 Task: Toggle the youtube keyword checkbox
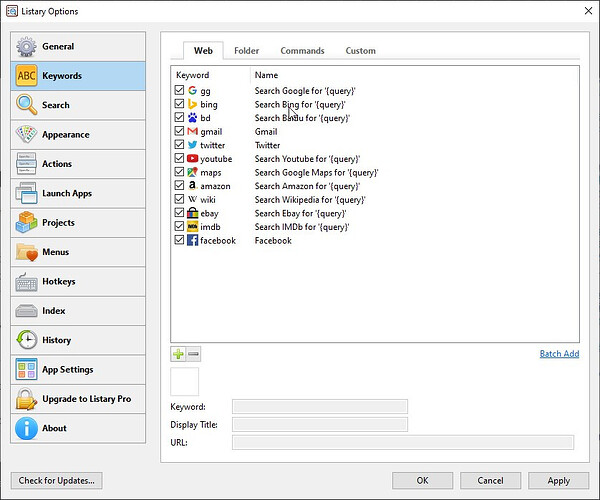[179, 158]
